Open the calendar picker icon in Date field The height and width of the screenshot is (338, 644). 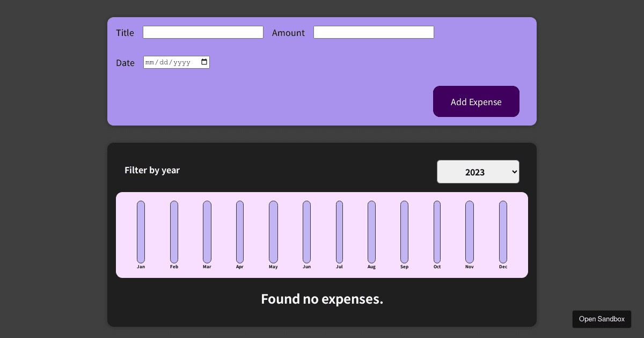coord(204,62)
